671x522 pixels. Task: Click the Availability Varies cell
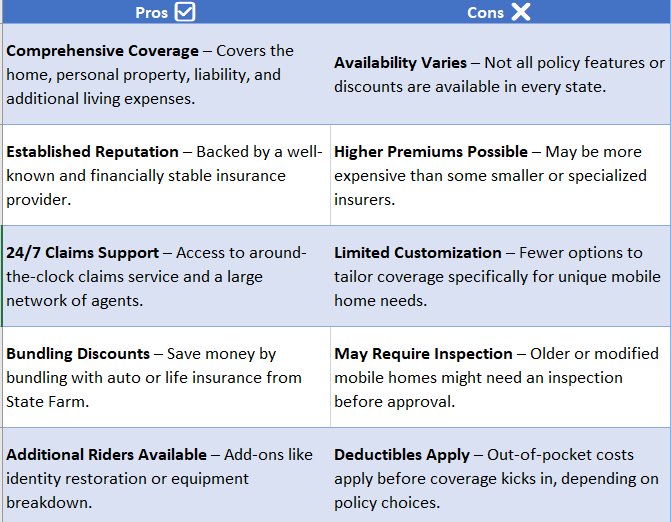coord(500,74)
